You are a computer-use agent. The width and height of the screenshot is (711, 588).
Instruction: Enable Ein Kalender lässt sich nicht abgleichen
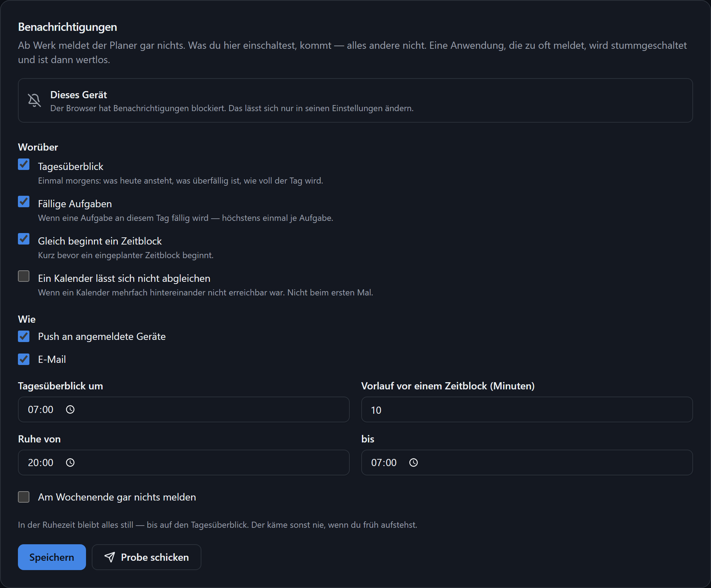pyautogui.click(x=24, y=276)
